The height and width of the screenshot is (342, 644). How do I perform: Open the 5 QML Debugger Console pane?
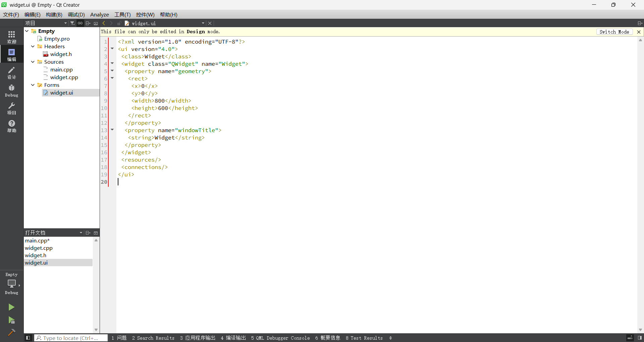(x=280, y=338)
